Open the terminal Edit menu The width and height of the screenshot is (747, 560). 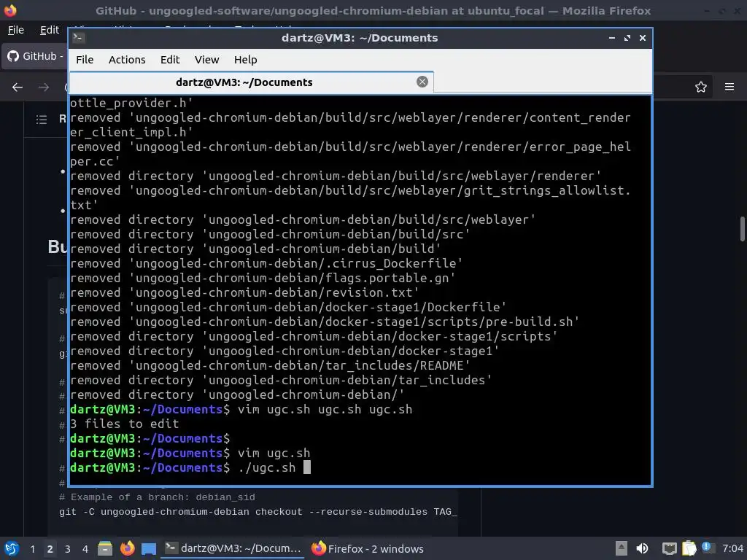(x=169, y=60)
